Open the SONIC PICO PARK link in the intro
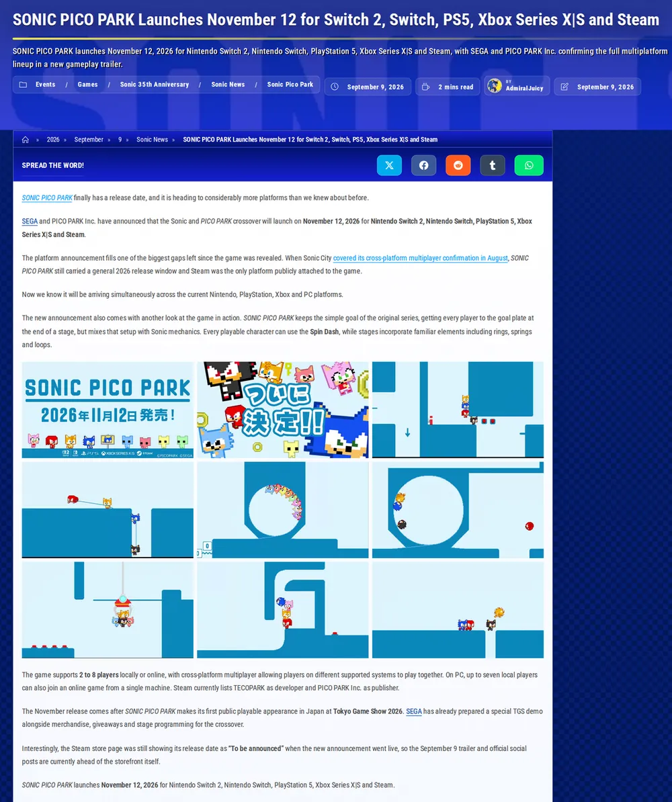The height and width of the screenshot is (802, 672). (47, 198)
